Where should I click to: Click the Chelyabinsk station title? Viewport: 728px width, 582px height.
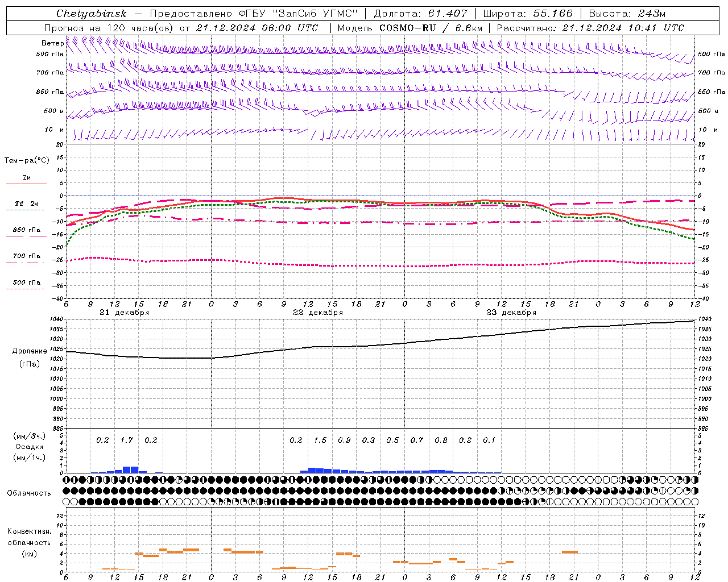(x=91, y=14)
